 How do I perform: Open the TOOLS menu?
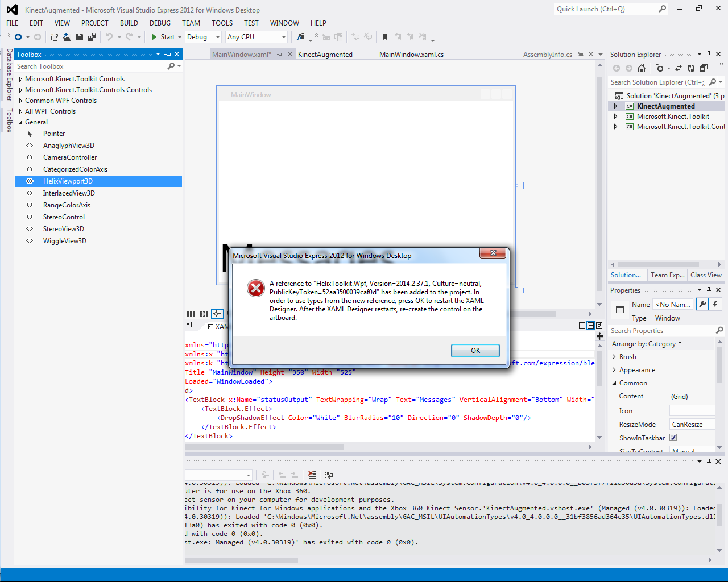[x=222, y=23]
